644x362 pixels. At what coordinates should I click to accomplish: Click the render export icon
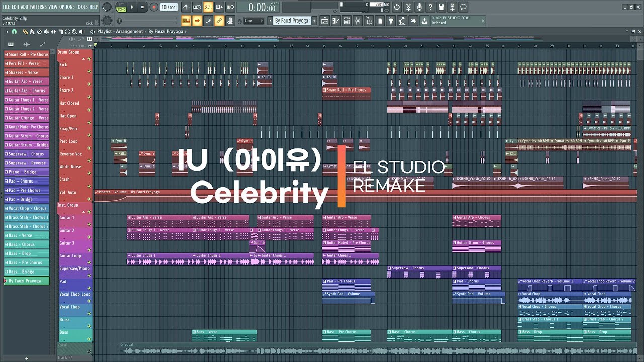452,7
